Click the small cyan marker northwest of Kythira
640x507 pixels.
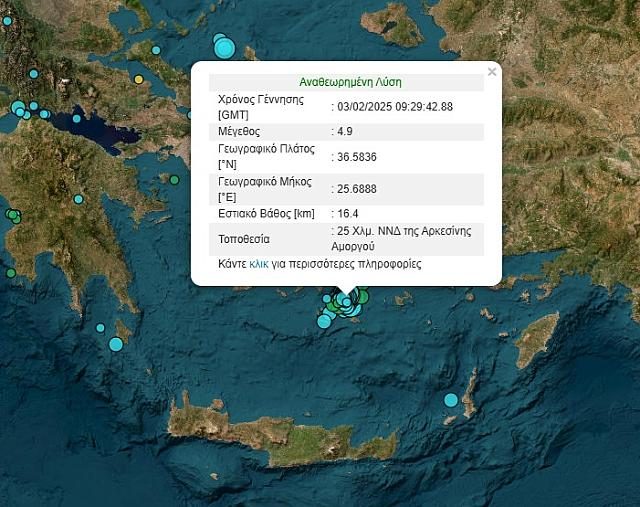[x=100, y=328]
